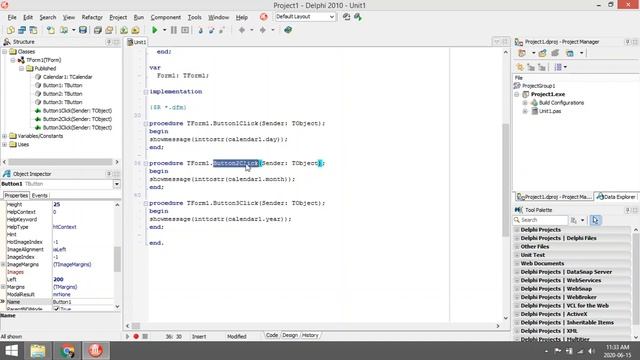Click the Add New Project icon in Project Manager
This screenshot has width=640, height=360.
click(542, 53)
